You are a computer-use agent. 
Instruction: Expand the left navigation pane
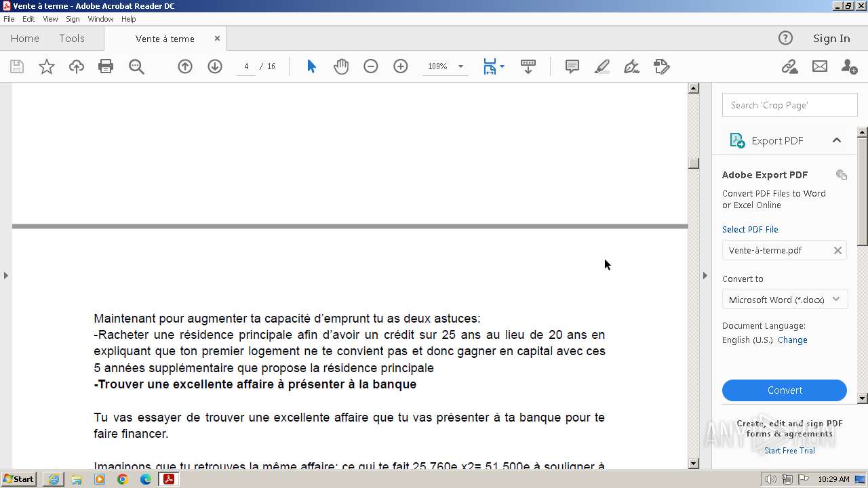(5, 275)
